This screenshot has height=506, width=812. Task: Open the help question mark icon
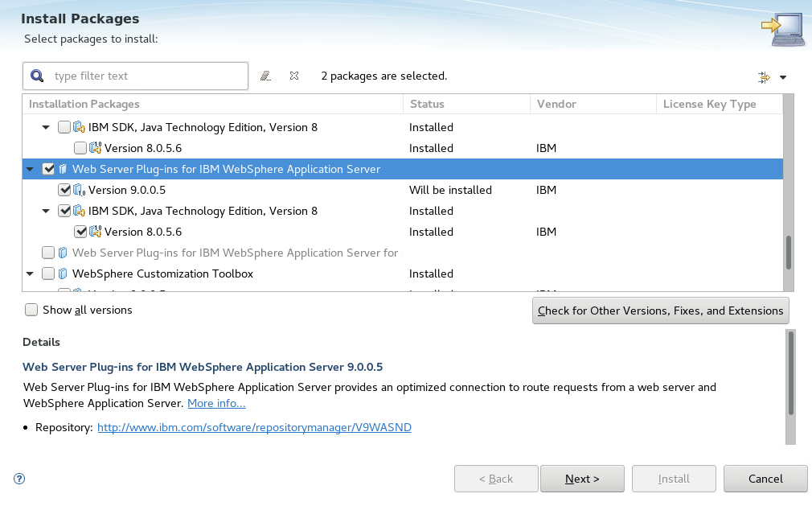click(x=19, y=479)
